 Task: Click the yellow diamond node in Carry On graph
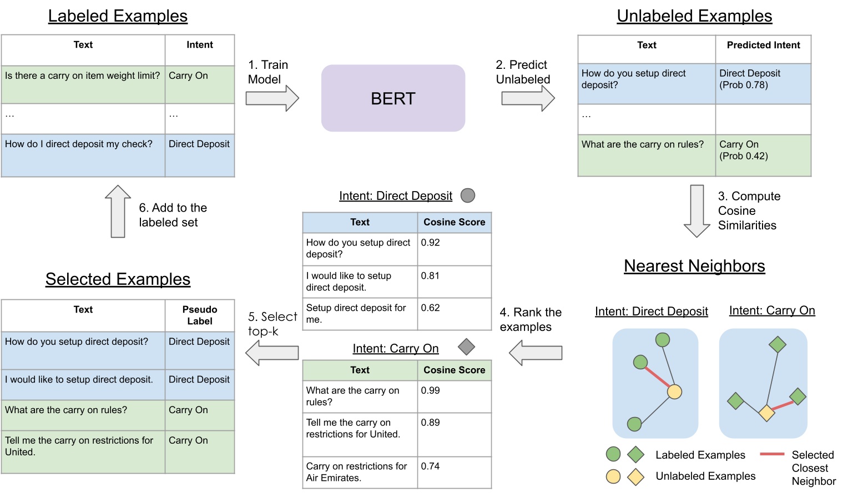pyautogui.click(x=766, y=413)
